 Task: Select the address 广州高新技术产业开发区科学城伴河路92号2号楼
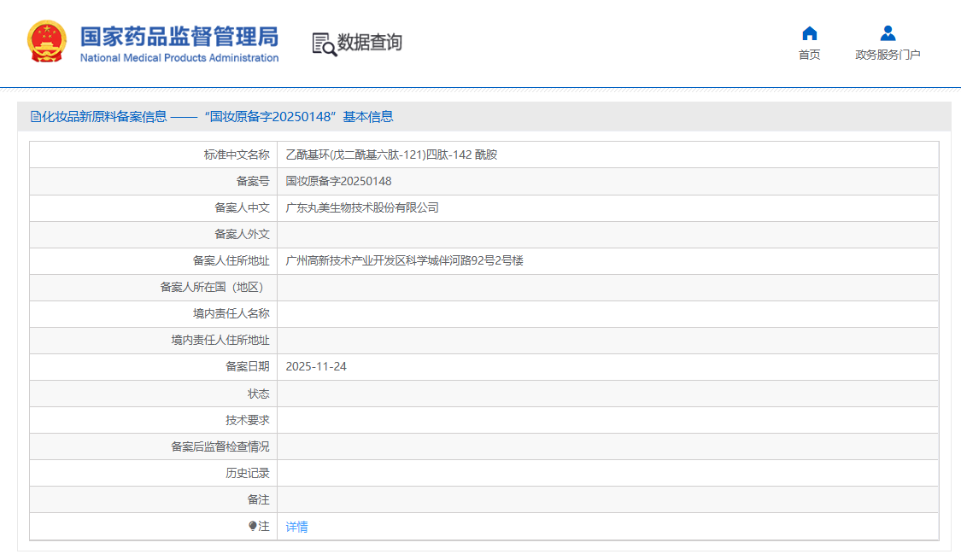[x=404, y=260]
